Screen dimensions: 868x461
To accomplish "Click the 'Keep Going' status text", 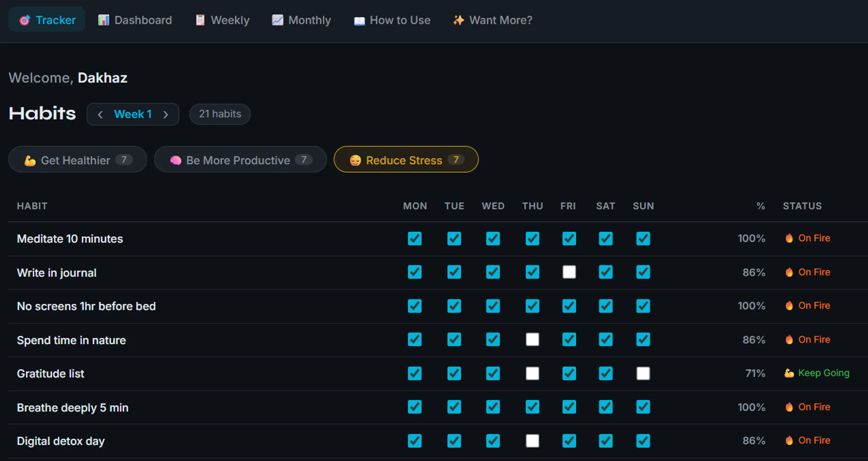I will pyautogui.click(x=824, y=373).
